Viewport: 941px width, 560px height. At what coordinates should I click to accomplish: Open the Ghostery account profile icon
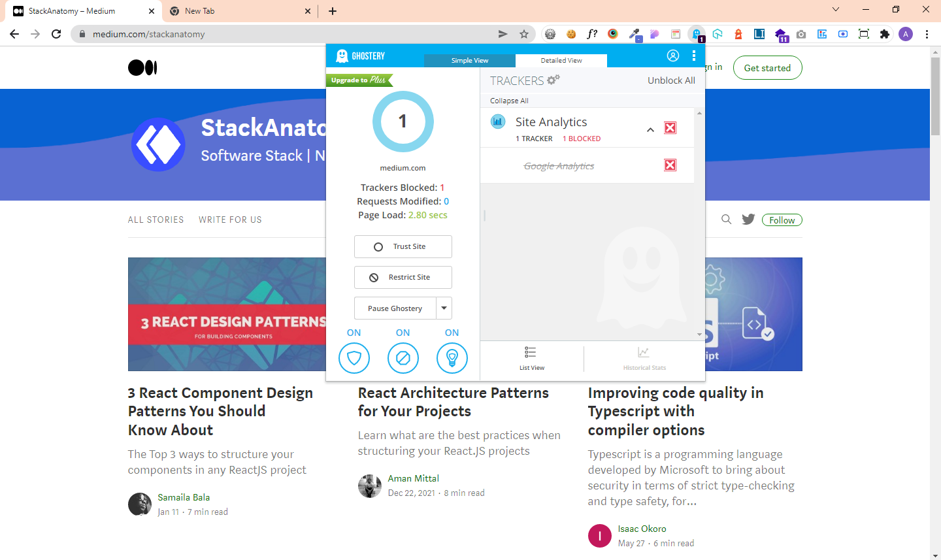(672, 56)
